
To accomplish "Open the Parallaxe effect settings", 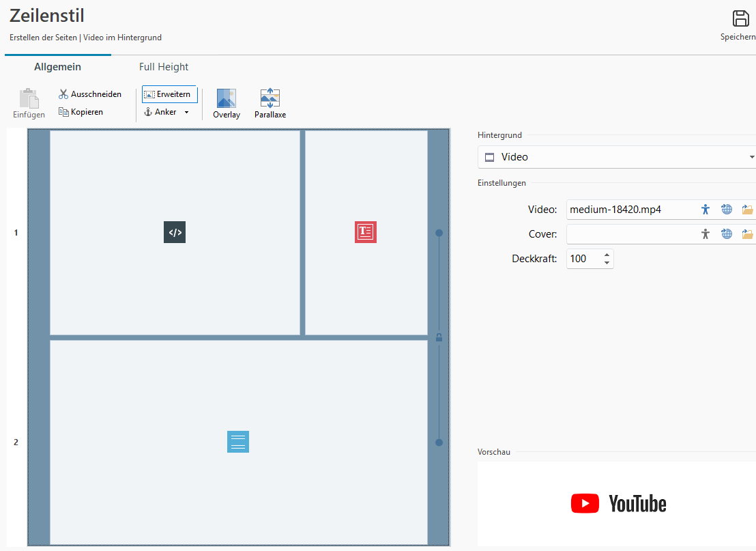I will (x=270, y=104).
